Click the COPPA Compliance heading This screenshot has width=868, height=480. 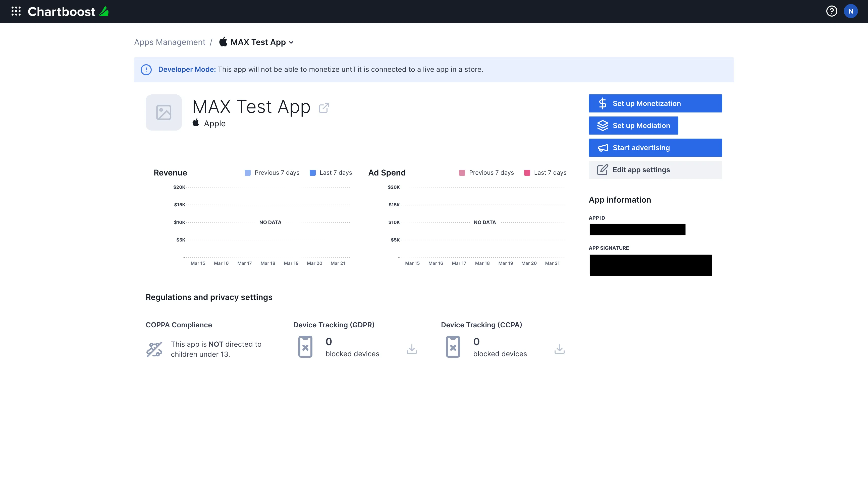(179, 325)
